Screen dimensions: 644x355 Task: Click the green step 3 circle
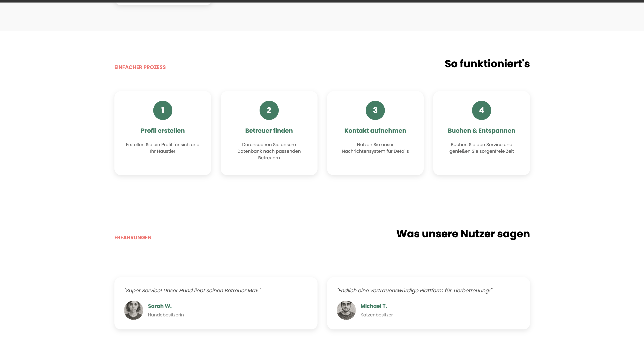click(375, 110)
